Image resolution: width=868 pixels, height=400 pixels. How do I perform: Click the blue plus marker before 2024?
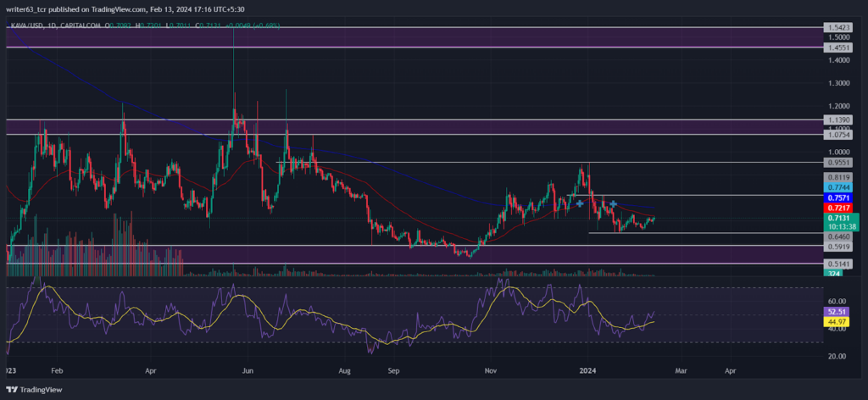[x=580, y=203]
